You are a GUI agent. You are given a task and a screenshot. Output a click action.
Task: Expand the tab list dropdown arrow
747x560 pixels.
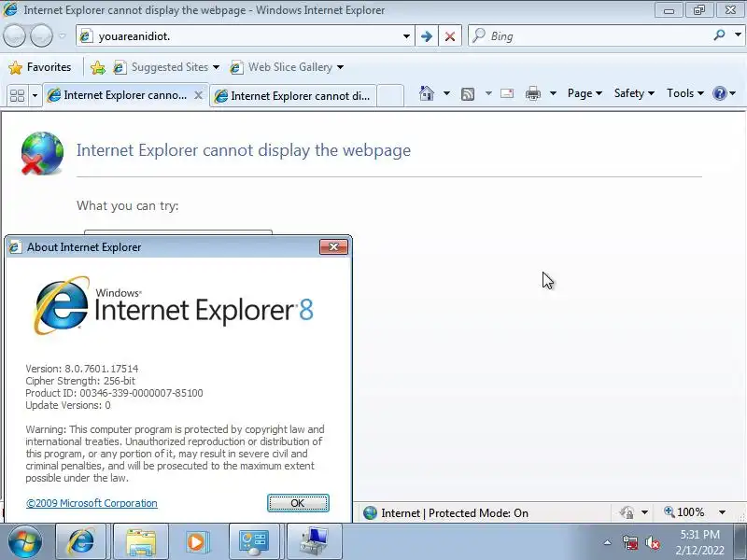[35, 96]
